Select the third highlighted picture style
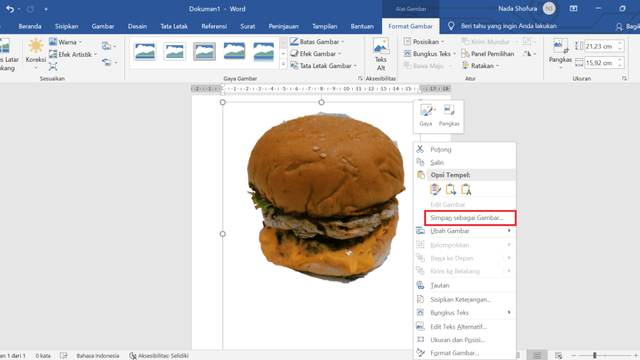Screen dimensions: 640x360 click(x=204, y=51)
